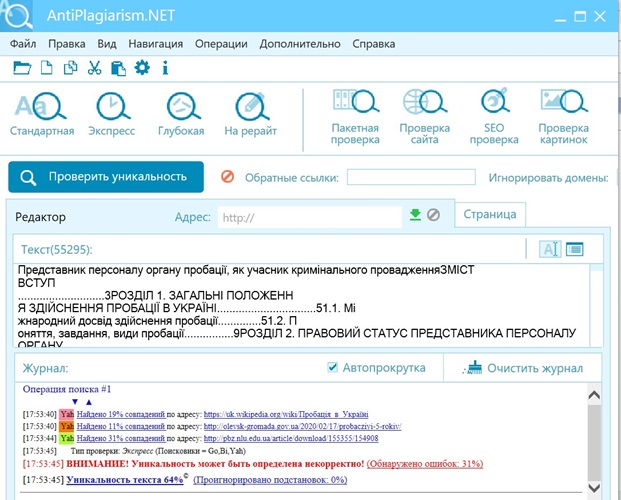Click the copy icon in the toolbar
The width and height of the screenshot is (621, 500).
pos(70,68)
